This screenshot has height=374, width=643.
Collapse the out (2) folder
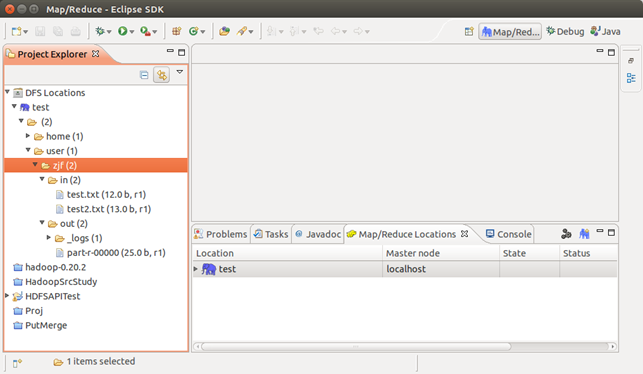click(42, 223)
